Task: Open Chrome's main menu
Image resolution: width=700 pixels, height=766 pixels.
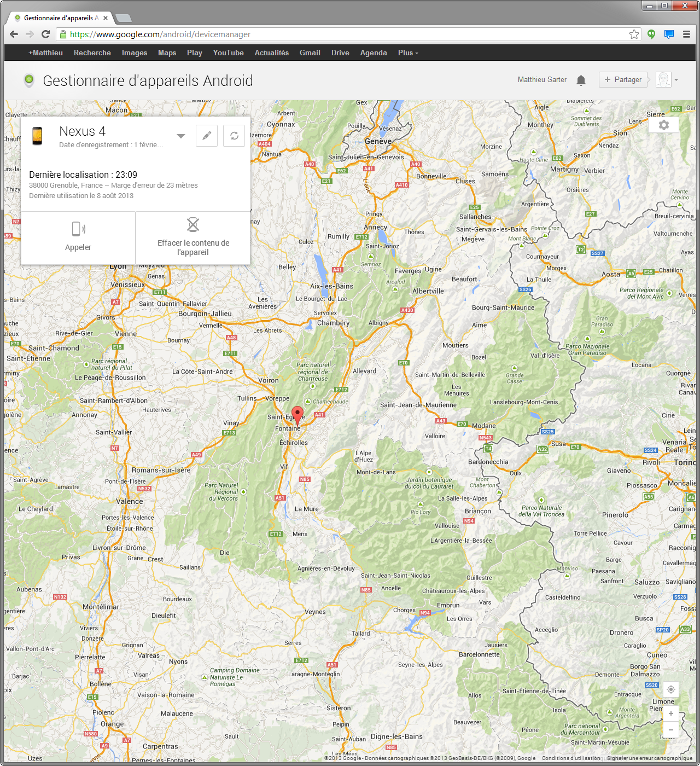Action: click(686, 34)
